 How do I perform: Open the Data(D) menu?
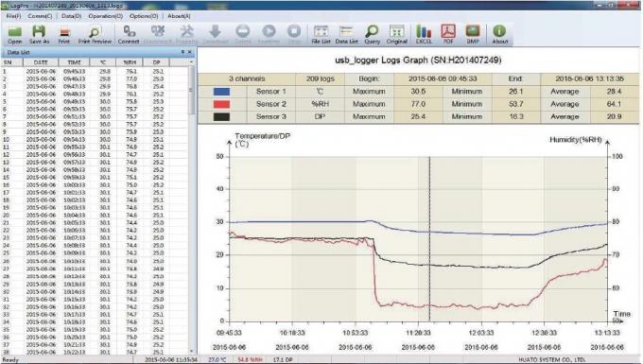(71, 16)
